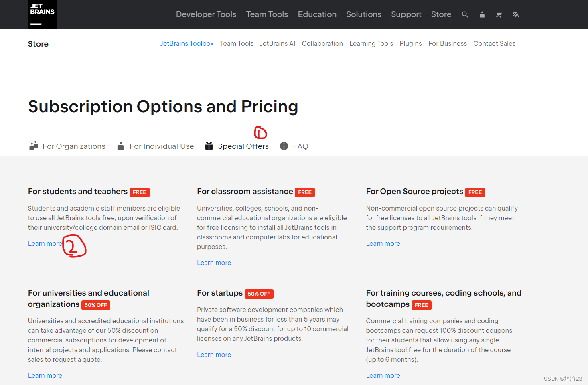588x385 pixels.
Task: Click 'For classroom assistance' heading
Action: tap(245, 192)
